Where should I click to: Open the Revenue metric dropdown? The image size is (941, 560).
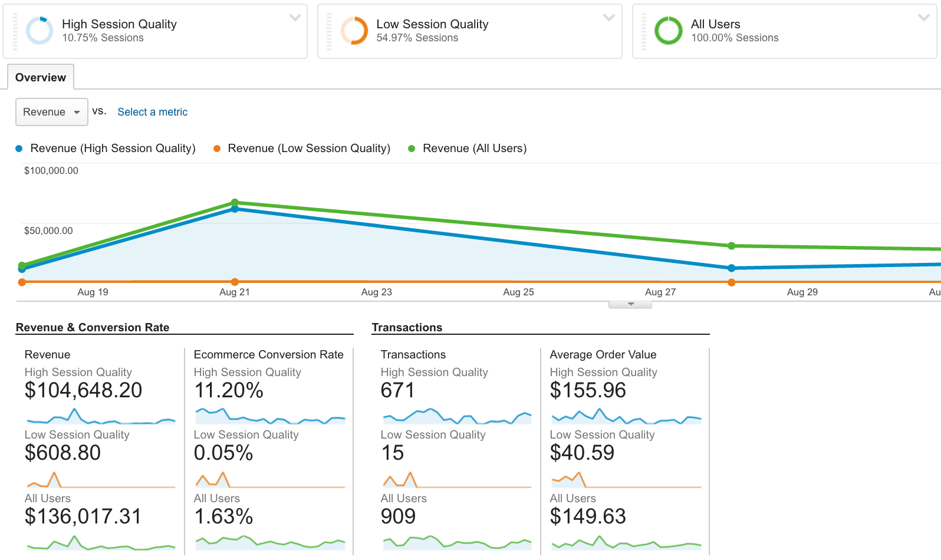[51, 112]
